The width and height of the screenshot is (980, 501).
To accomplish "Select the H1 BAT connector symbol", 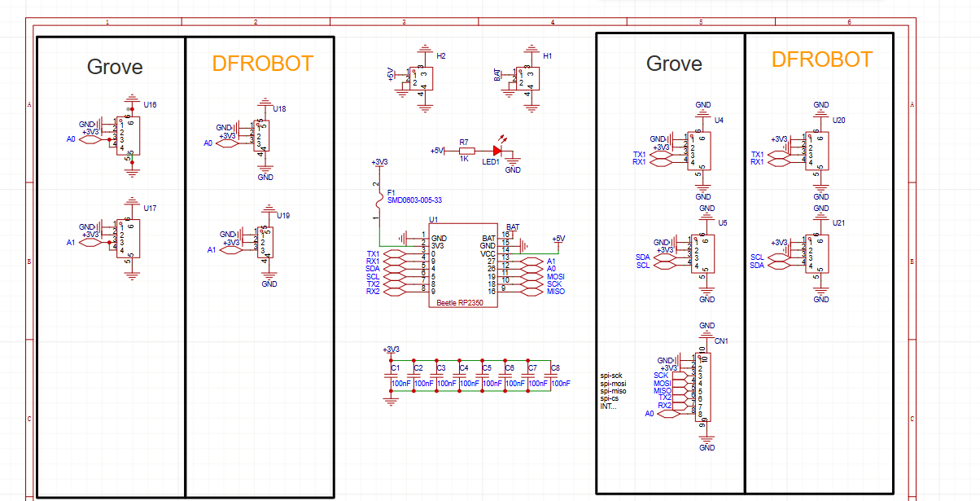I will coord(528,79).
